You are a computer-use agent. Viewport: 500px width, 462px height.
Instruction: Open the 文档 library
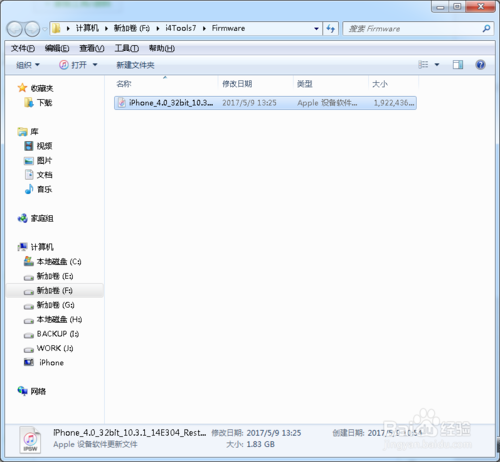click(x=44, y=175)
